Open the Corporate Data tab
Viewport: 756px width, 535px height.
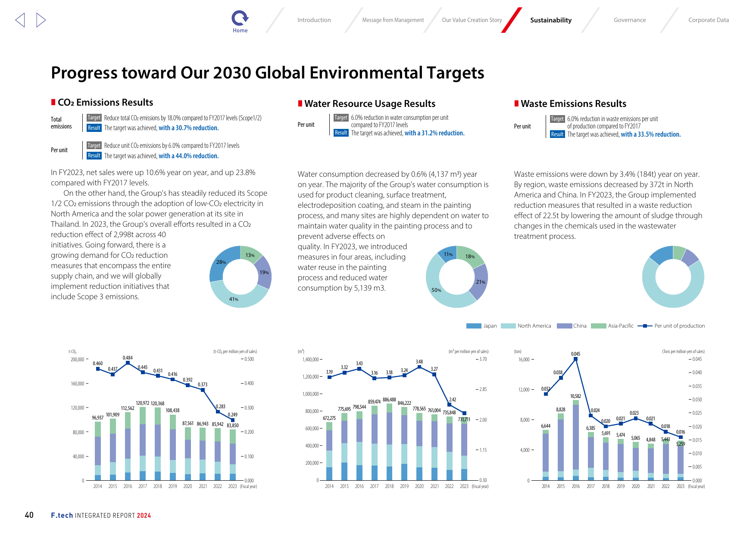(709, 20)
